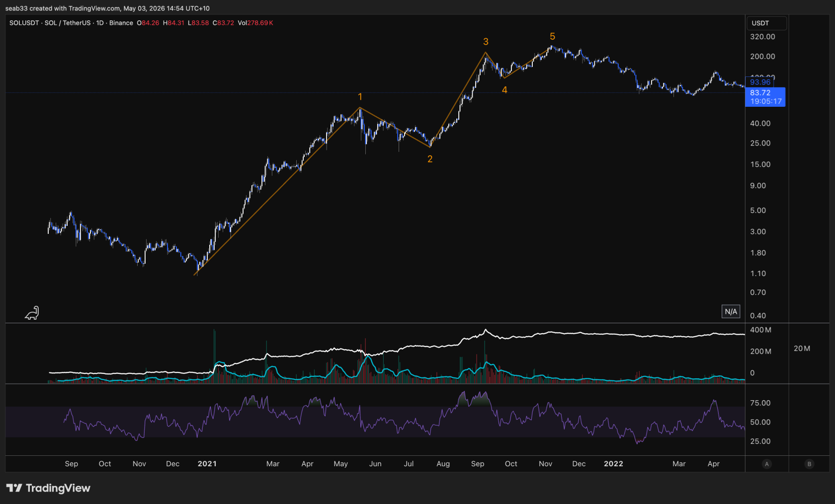Click the 320.00 level on price scale
This screenshot has width=835, height=504.
click(762, 37)
